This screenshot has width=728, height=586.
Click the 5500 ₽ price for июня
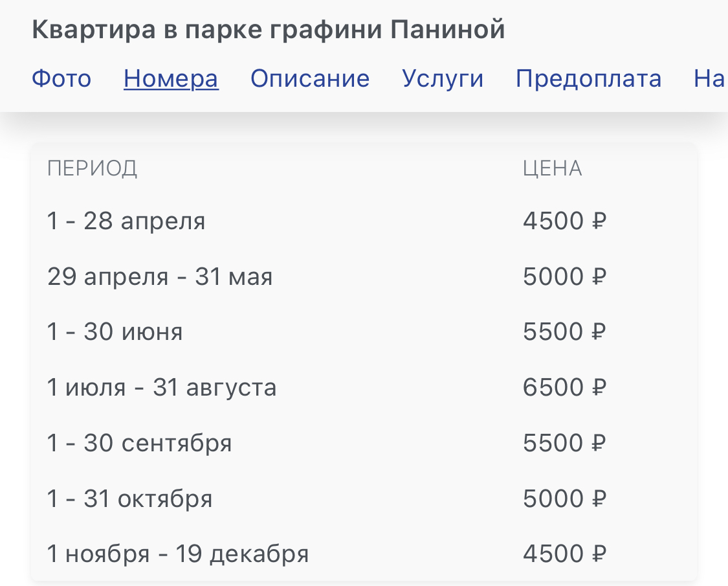coord(564,332)
